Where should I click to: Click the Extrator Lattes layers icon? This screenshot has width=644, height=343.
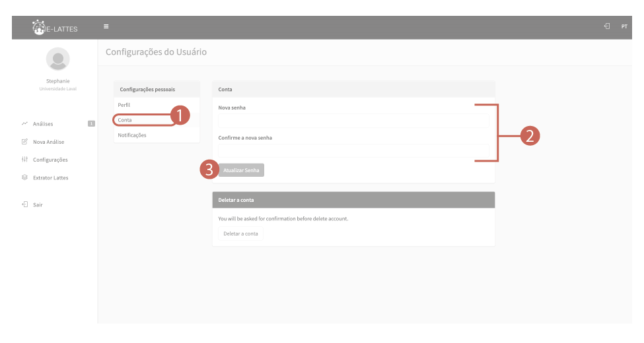(24, 177)
